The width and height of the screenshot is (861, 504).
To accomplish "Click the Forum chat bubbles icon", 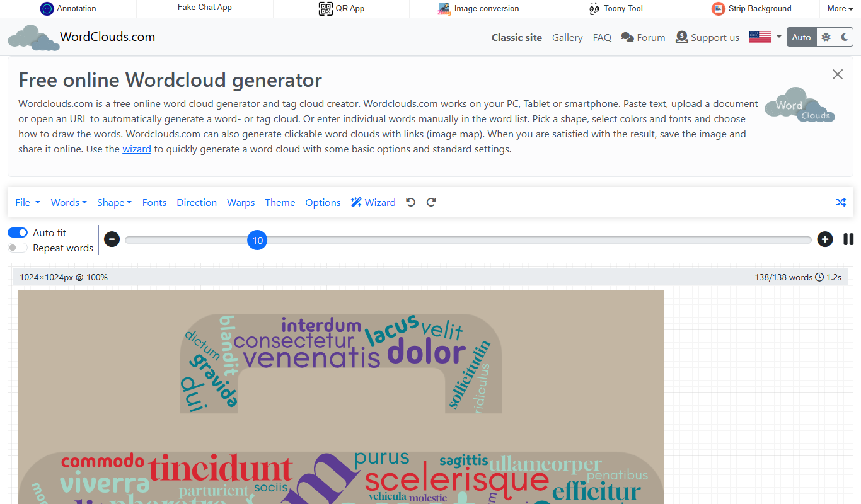I will click(627, 38).
